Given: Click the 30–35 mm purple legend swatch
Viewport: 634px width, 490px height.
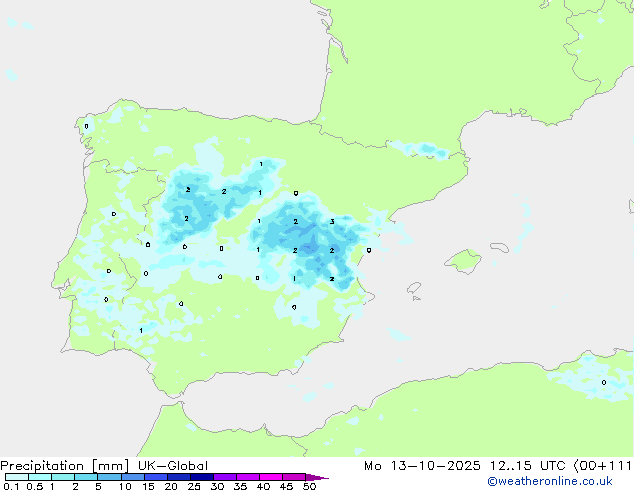Looking at the screenshot, I should tap(224, 477).
